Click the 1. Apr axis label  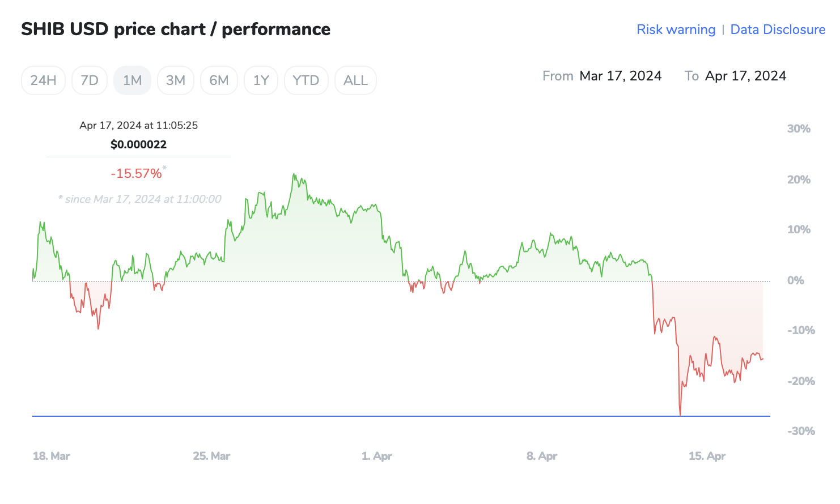click(377, 456)
